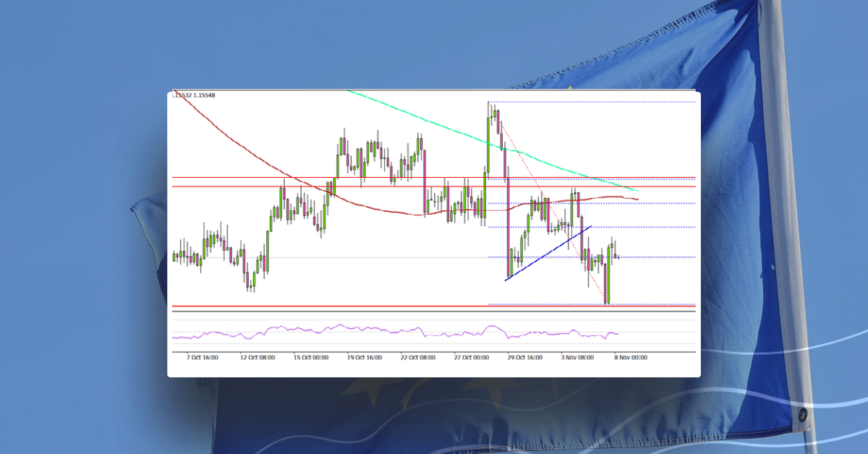
Task: Click the 3 Nov 08:00 axis label
Action: tap(578, 356)
